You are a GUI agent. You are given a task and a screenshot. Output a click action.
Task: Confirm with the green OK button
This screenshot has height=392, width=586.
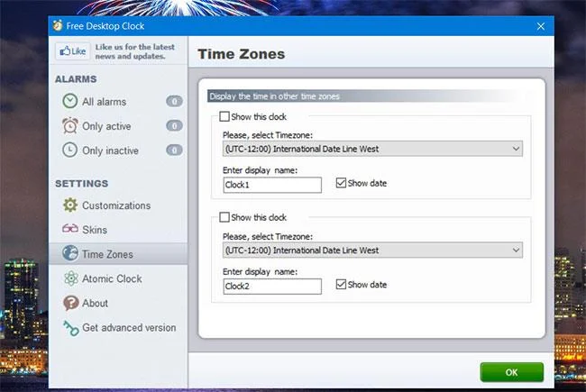pyautogui.click(x=512, y=372)
